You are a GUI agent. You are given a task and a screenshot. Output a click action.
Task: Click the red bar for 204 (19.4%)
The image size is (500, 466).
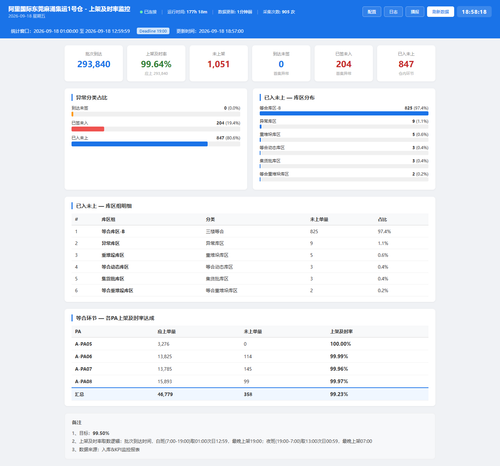[88, 129]
